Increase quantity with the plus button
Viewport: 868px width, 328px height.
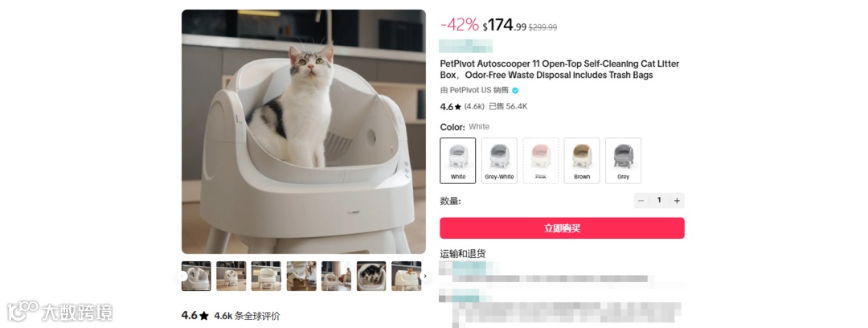[x=677, y=200]
